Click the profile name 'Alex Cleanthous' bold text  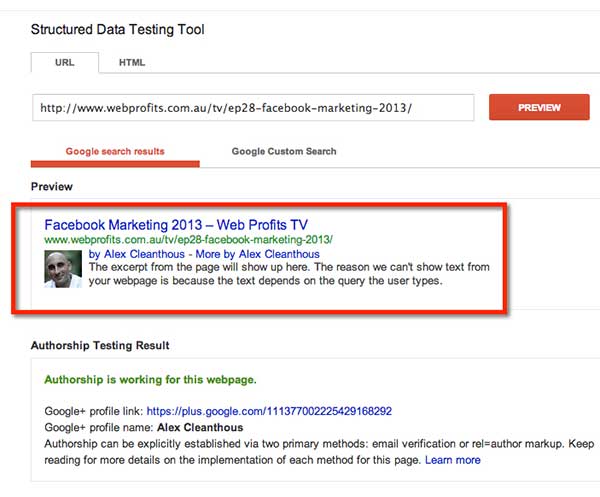click(200, 427)
